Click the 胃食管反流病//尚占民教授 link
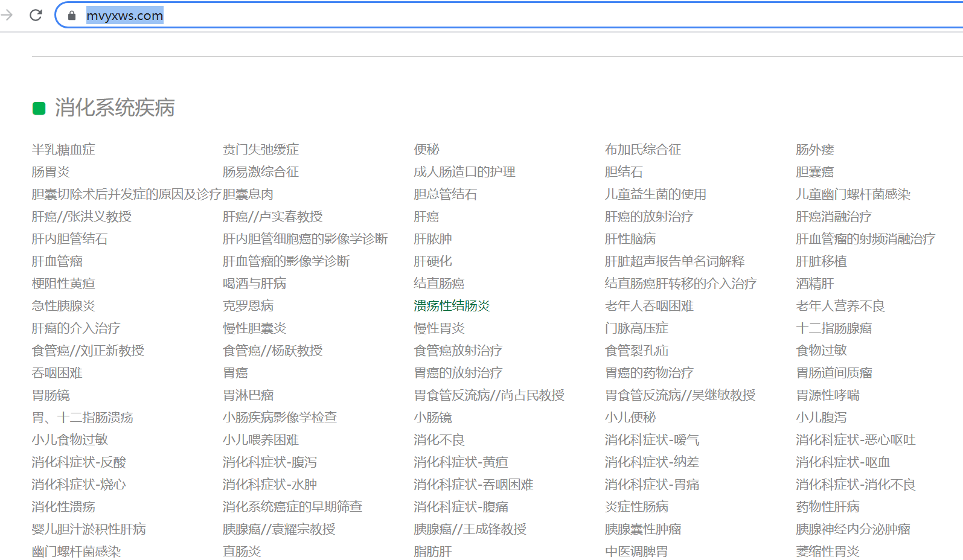This screenshot has width=963, height=560. click(489, 395)
